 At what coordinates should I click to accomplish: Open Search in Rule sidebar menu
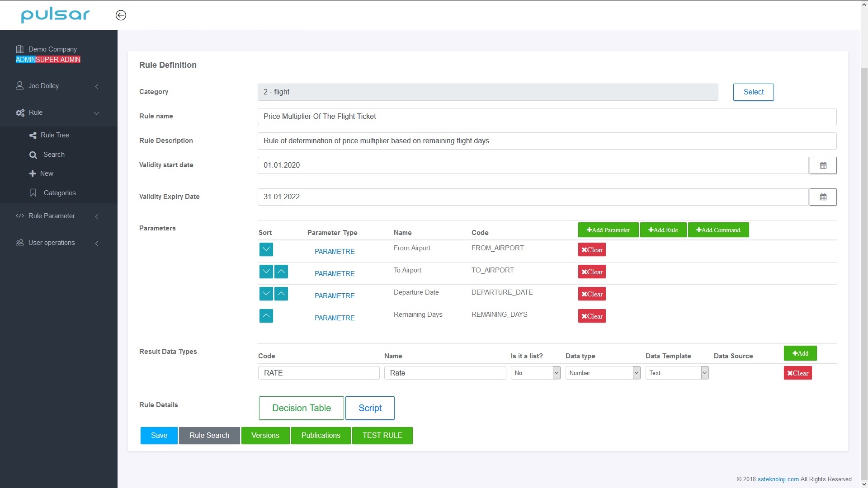54,155
